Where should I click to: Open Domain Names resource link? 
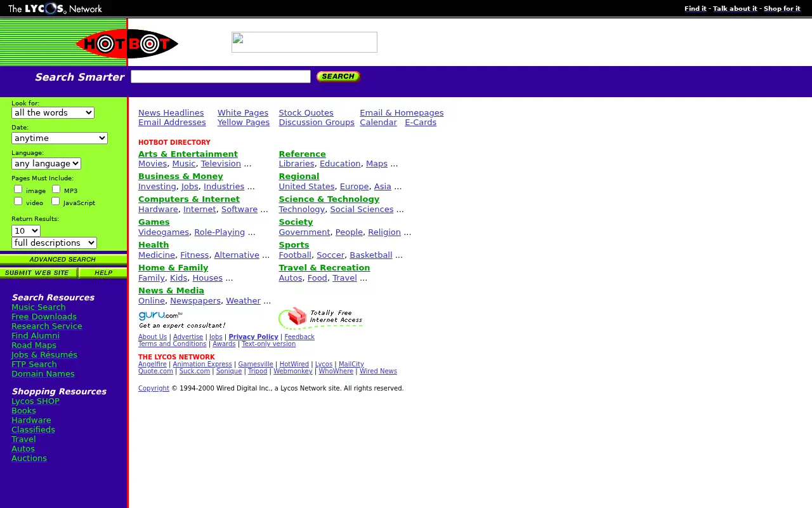coord(43,373)
